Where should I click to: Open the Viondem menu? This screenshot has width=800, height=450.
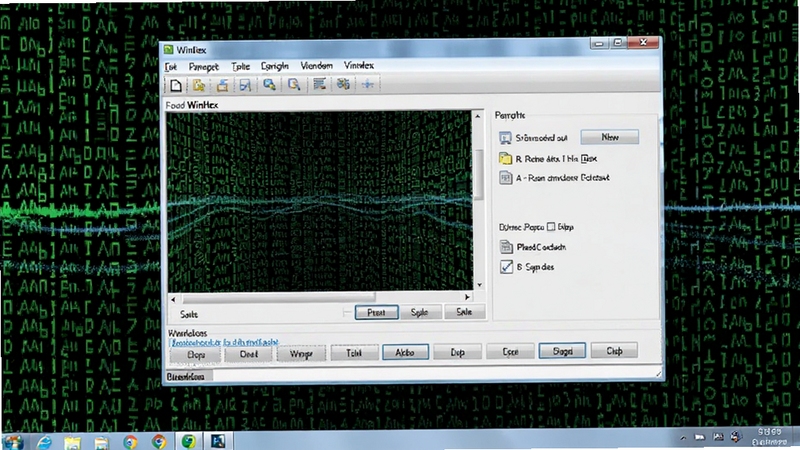pos(316,66)
